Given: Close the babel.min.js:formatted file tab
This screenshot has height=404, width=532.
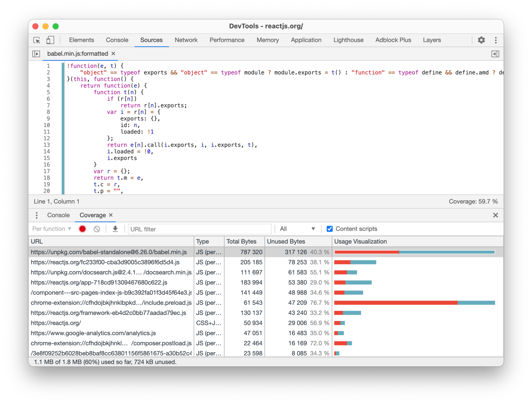Looking at the screenshot, I should [113, 54].
